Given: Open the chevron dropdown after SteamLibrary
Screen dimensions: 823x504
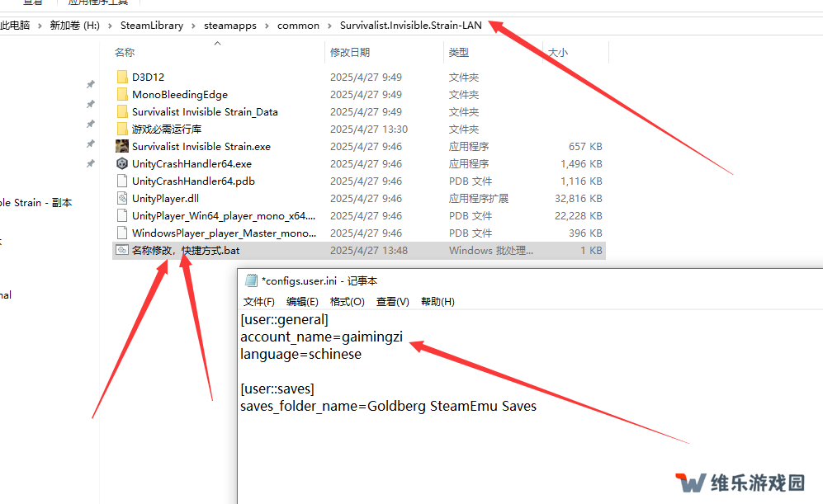Looking at the screenshot, I should (x=194, y=26).
